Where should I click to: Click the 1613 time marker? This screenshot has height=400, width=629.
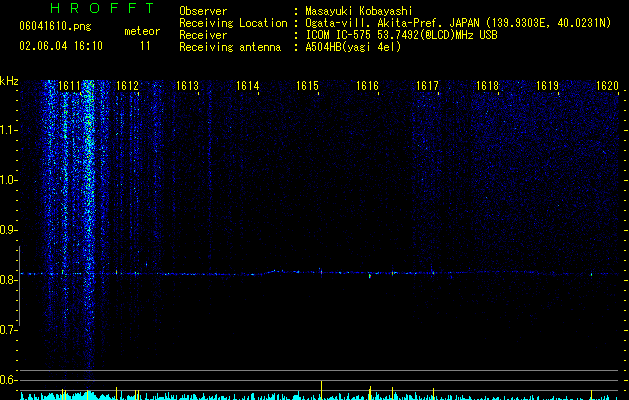(x=187, y=86)
